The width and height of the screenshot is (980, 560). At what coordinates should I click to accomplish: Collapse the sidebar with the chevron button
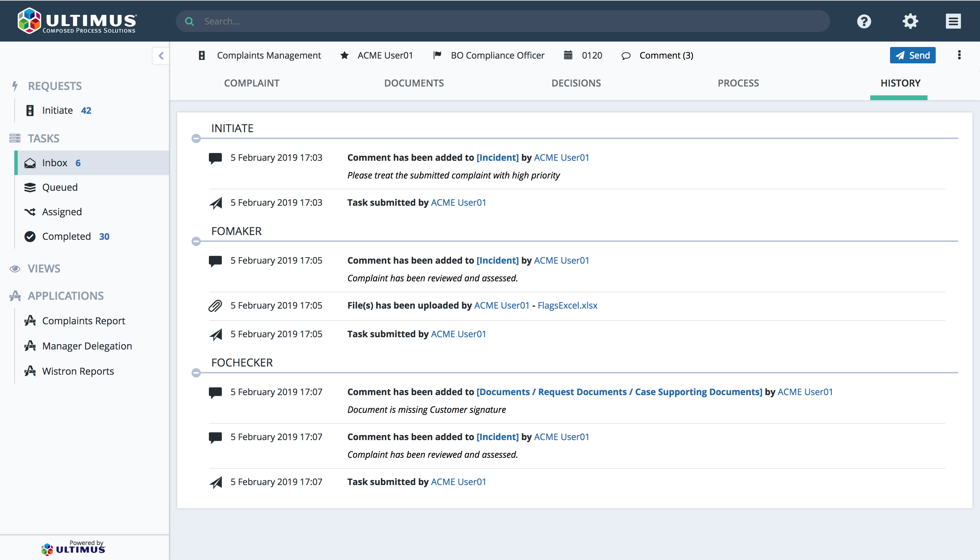coord(161,56)
